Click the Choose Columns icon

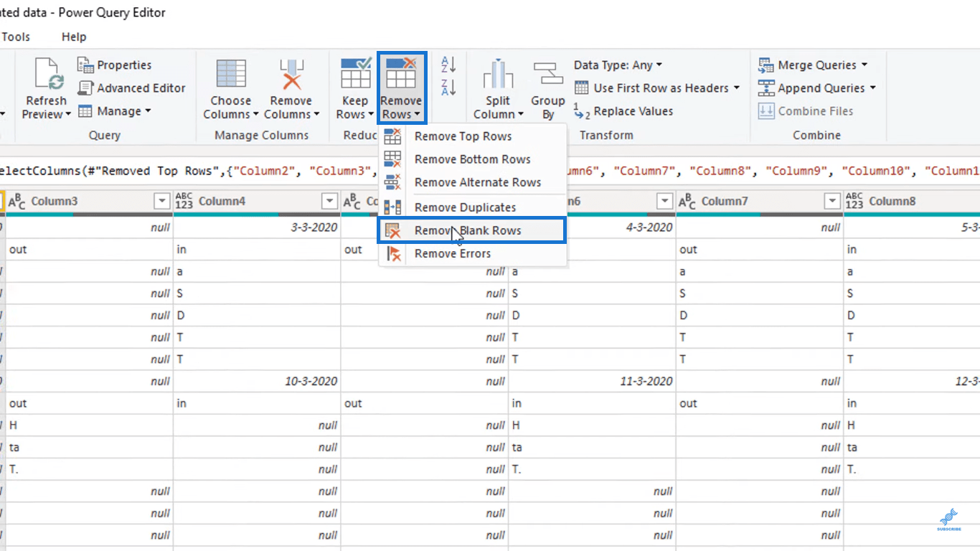pos(231,74)
